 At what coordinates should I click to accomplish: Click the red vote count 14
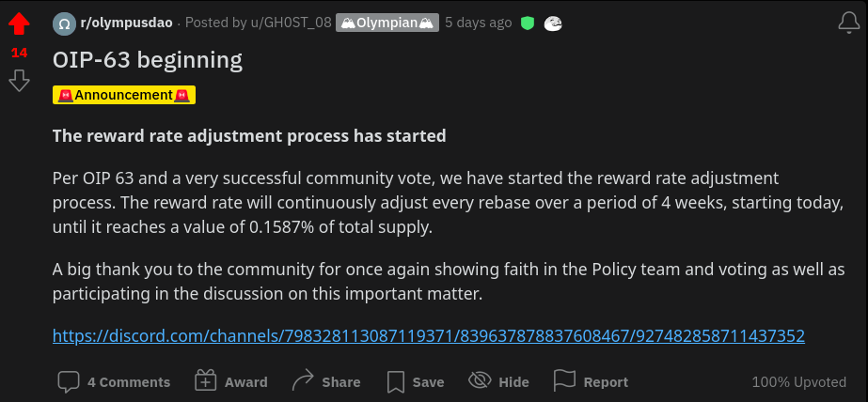[x=20, y=53]
